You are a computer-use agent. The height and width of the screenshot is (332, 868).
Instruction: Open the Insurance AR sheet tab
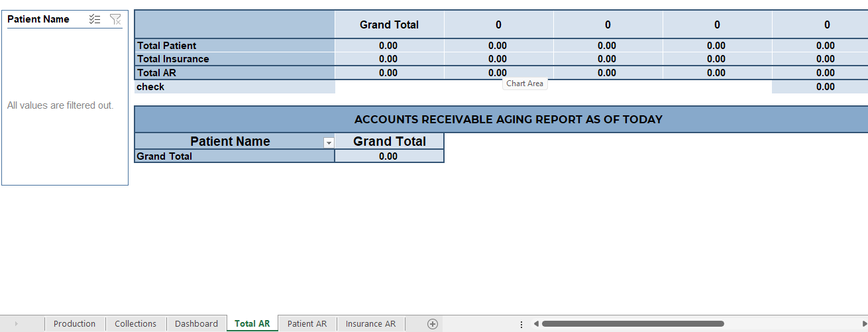(370, 324)
